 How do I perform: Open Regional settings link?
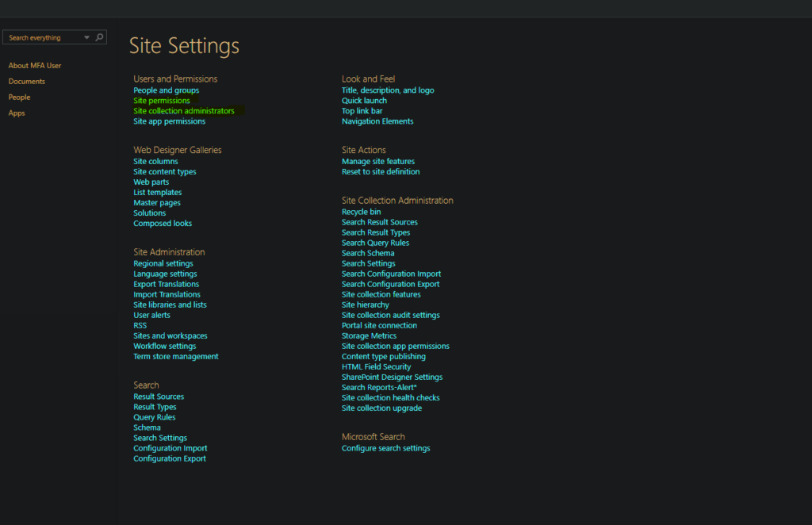pyautogui.click(x=163, y=263)
